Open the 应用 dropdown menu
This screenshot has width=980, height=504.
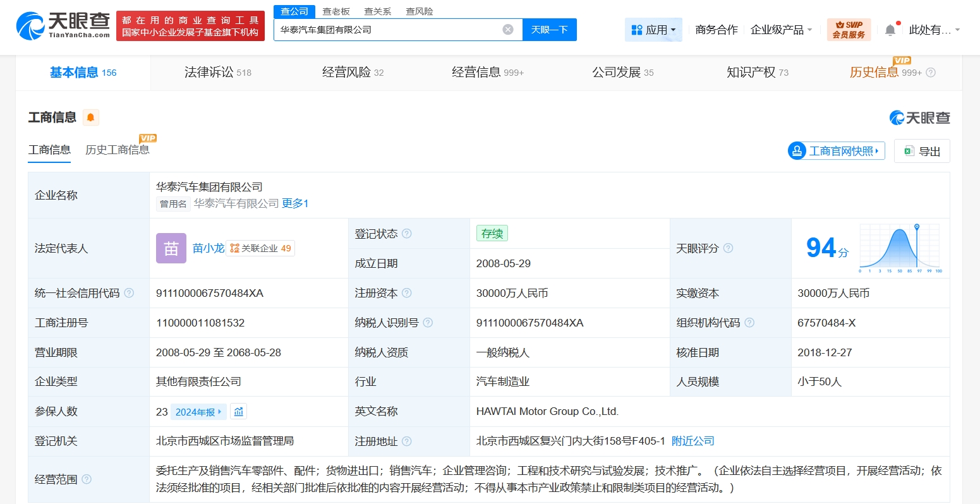[653, 30]
